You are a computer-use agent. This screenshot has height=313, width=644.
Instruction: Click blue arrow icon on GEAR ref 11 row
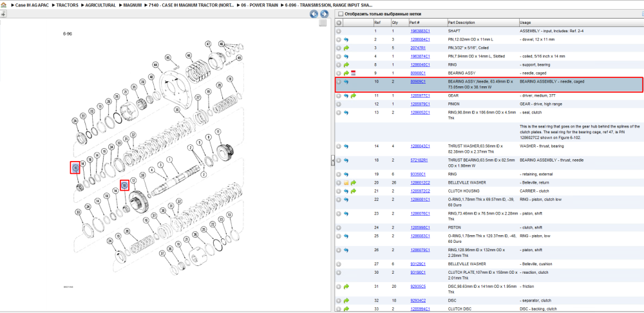(x=346, y=96)
